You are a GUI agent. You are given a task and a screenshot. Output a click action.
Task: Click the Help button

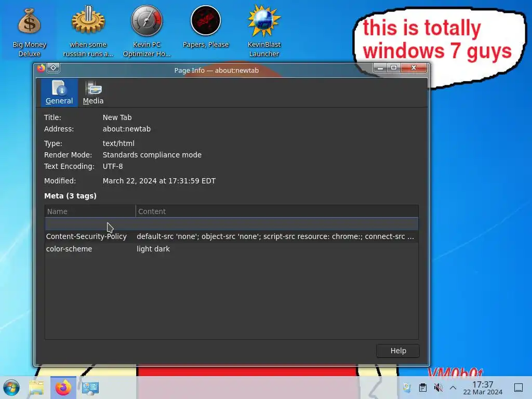(x=397, y=351)
